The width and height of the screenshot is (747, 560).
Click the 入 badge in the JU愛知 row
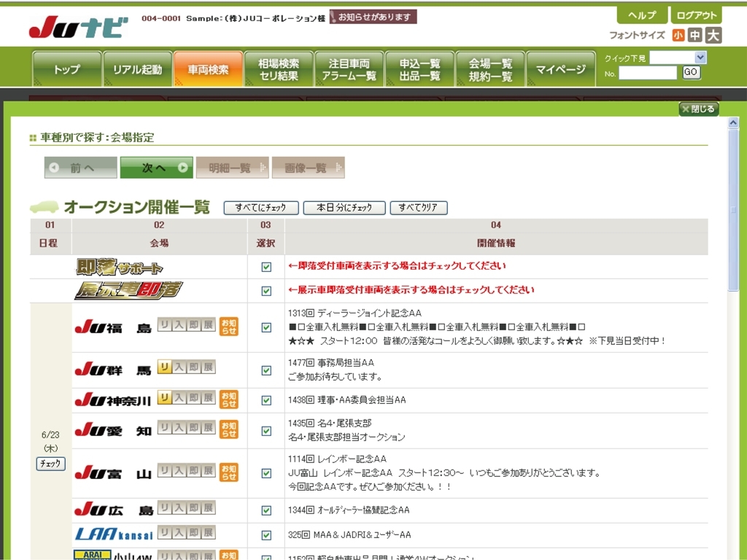179,427
